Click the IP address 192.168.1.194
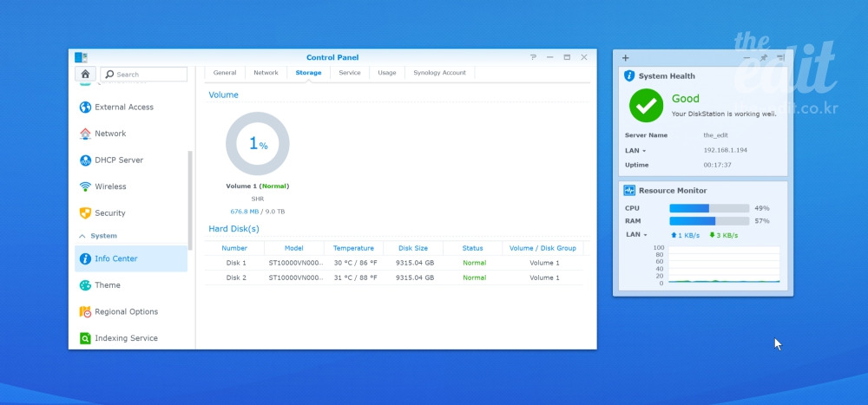The width and height of the screenshot is (868, 405). pos(725,151)
